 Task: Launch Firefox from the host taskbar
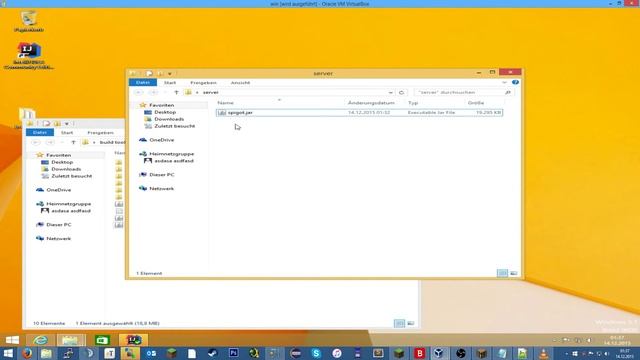27,353
